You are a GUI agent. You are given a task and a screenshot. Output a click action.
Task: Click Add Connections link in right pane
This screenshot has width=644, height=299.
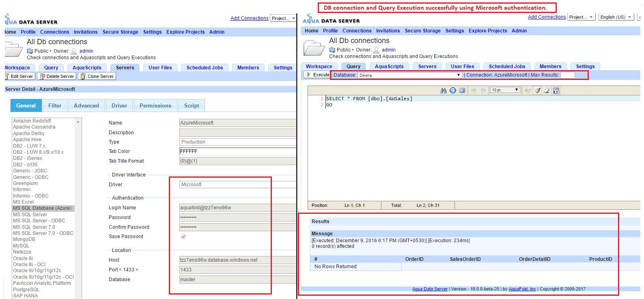[x=547, y=17]
